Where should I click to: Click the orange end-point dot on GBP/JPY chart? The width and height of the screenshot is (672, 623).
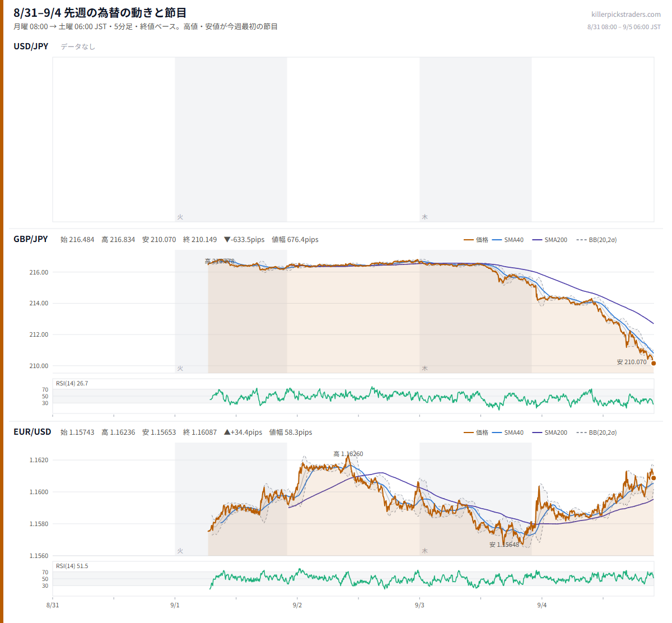coord(654,363)
